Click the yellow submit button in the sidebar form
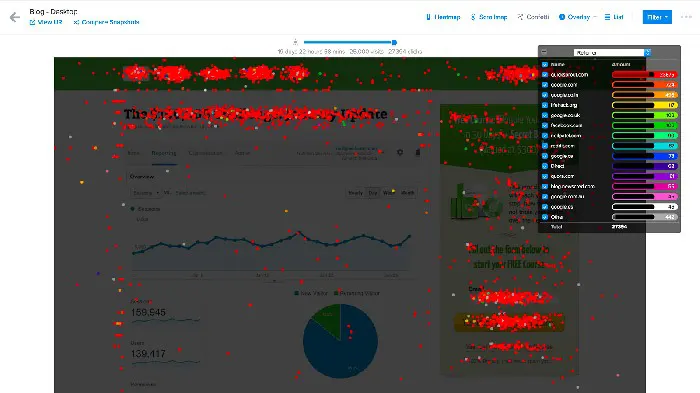The height and width of the screenshot is (393, 700). click(509, 322)
